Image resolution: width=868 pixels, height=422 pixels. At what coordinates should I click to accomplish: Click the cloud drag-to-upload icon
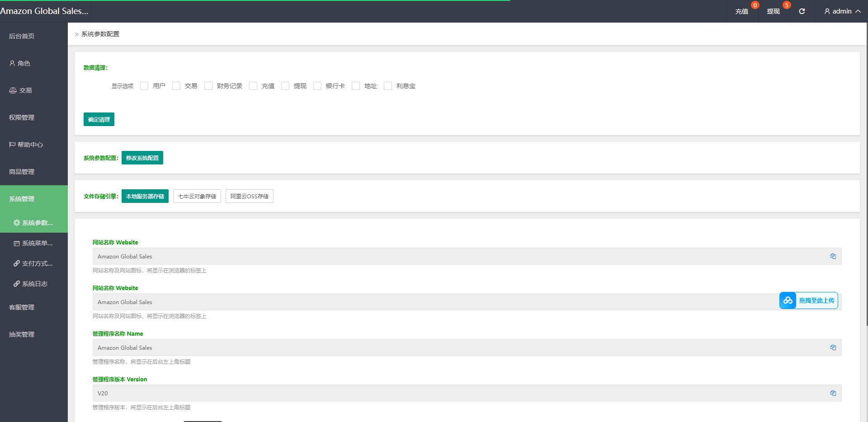point(788,300)
